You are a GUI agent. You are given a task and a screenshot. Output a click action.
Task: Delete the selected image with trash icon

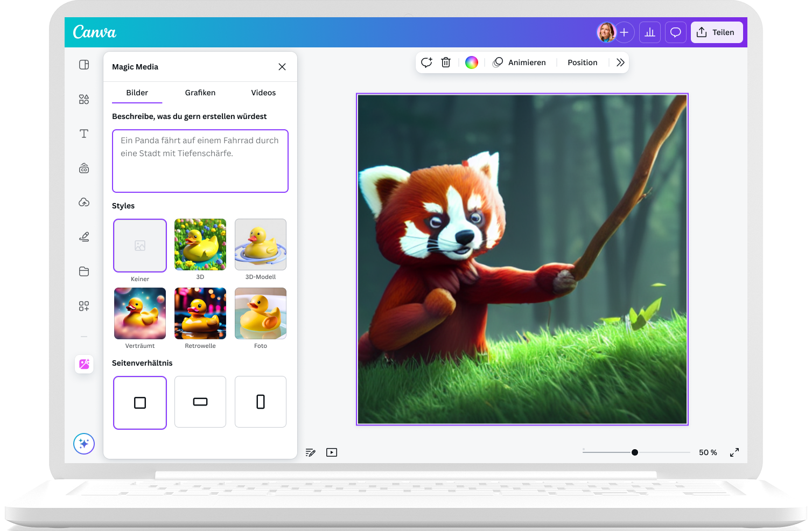[x=446, y=62]
